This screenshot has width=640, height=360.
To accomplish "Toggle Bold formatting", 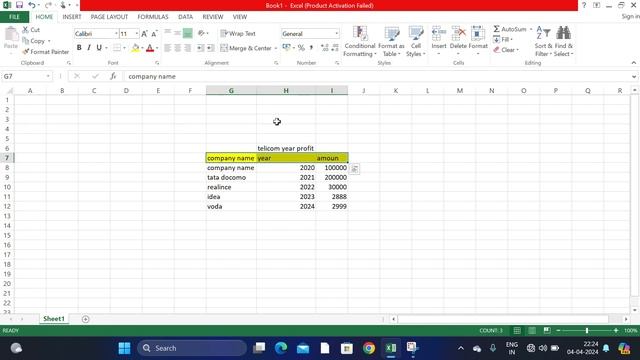I will coord(79,48).
